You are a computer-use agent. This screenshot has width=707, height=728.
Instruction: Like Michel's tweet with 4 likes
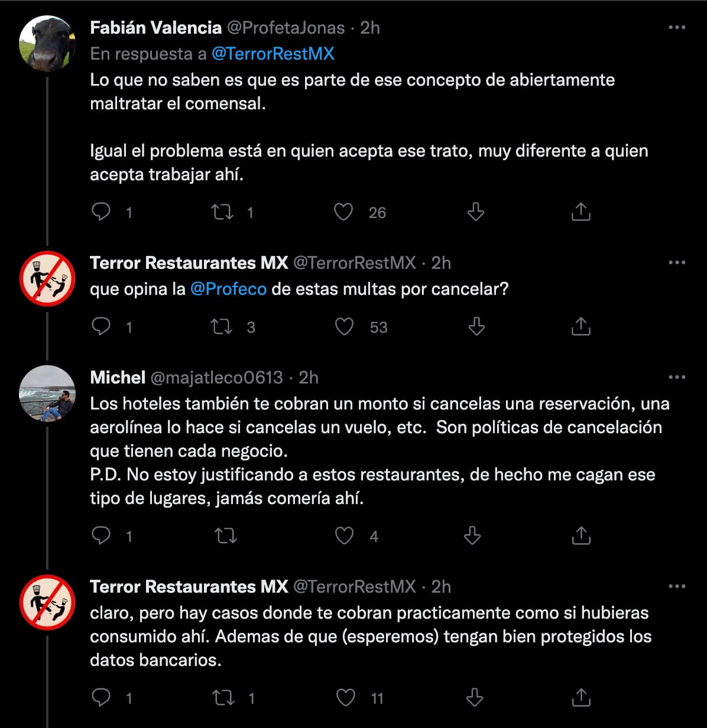click(x=343, y=535)
